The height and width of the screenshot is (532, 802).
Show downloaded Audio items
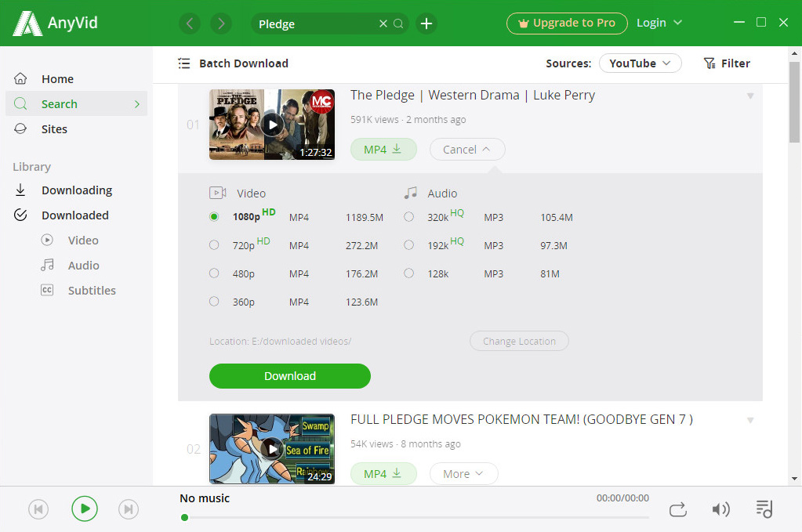tap(70, 266)
